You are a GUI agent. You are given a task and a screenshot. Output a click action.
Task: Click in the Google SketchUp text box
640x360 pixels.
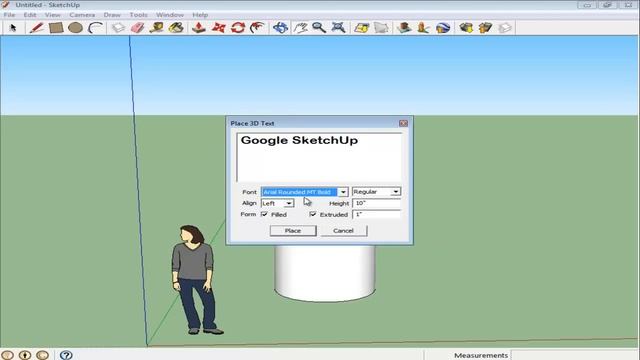[x=319, y=157]
